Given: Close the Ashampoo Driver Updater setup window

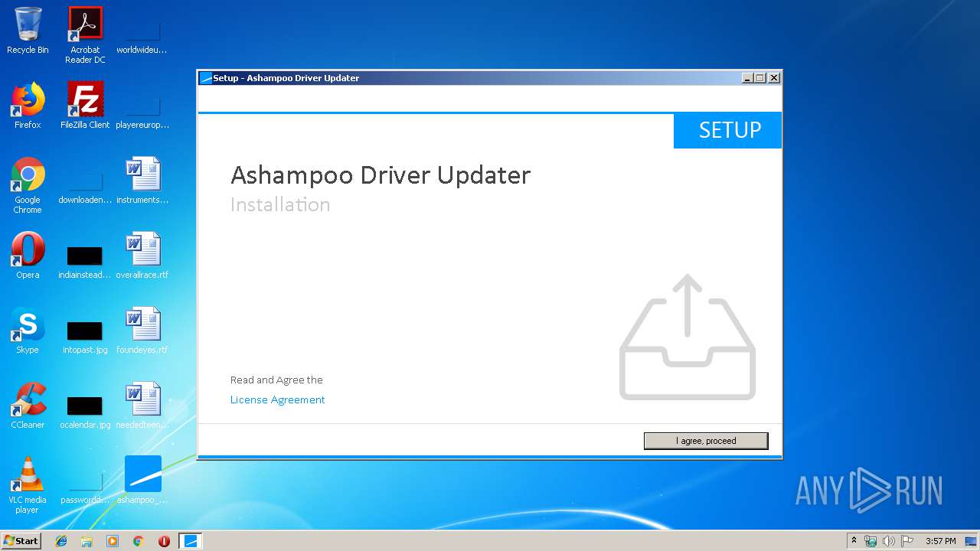Looking at the screenshot, I should pyautogui.click(x=774, y=78).
